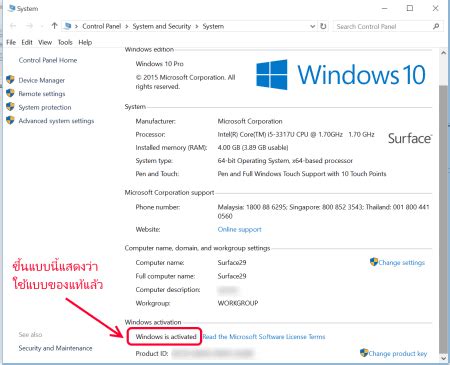
Task: Refresh the System page
Action: [x=323, y=26]
